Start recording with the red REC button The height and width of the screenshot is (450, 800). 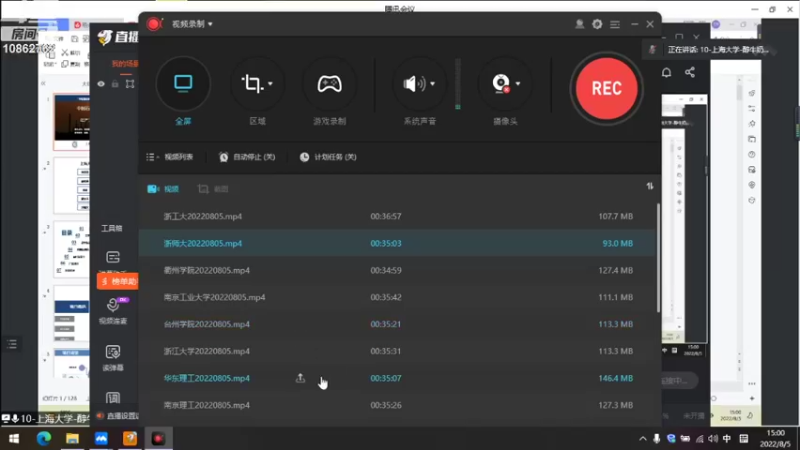[x=606, y=88]
